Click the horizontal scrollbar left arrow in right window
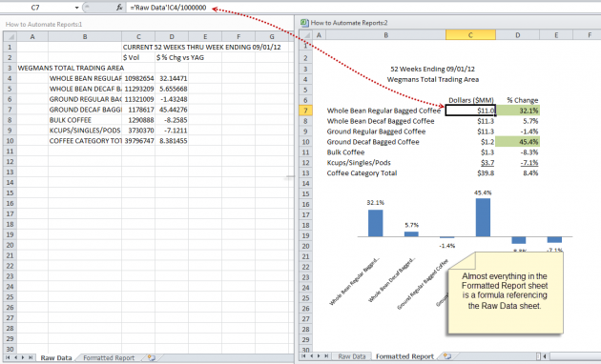This screenshot has height=364, width=601. pyautogui.click(x=545, y=356)
